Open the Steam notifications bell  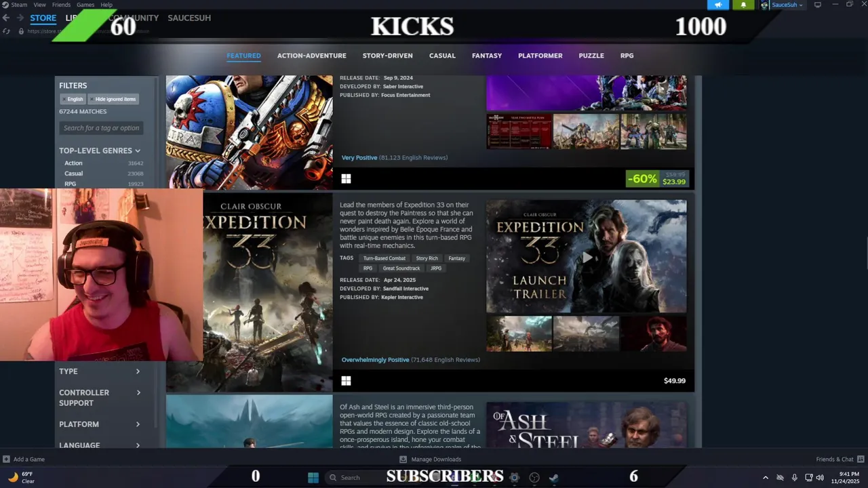click(743, 5)
